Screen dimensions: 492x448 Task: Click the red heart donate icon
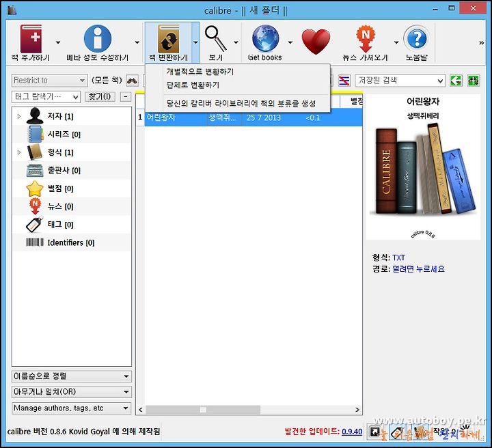point(316,42)
